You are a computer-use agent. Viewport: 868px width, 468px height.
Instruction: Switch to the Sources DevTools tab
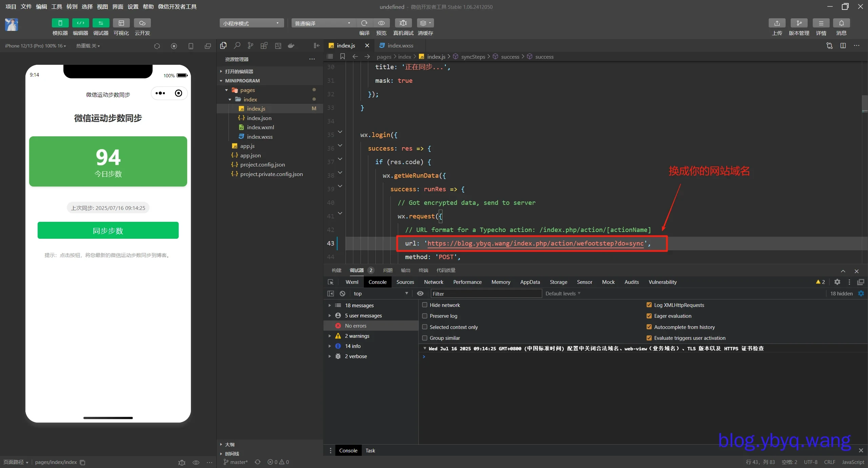tap(405, 282)
